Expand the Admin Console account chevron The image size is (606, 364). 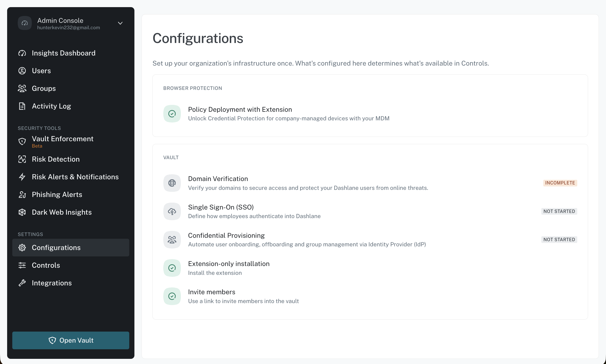point(120,23)
